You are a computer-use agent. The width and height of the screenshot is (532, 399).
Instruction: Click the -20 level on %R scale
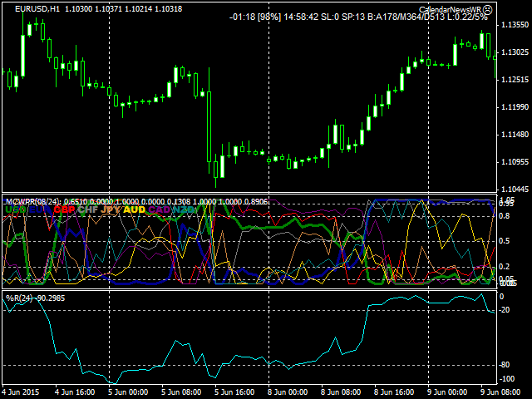tap(505, 310)
